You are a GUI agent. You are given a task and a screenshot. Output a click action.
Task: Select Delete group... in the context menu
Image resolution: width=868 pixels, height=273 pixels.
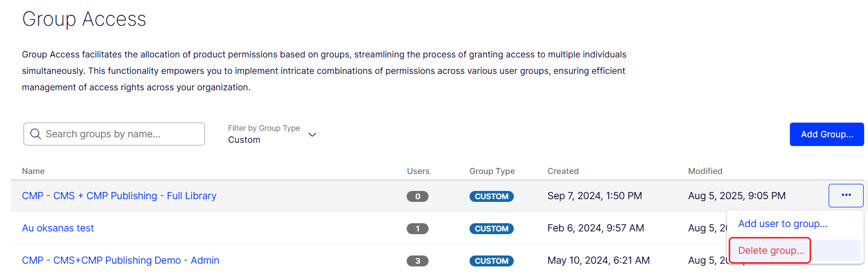pos(771,251)
